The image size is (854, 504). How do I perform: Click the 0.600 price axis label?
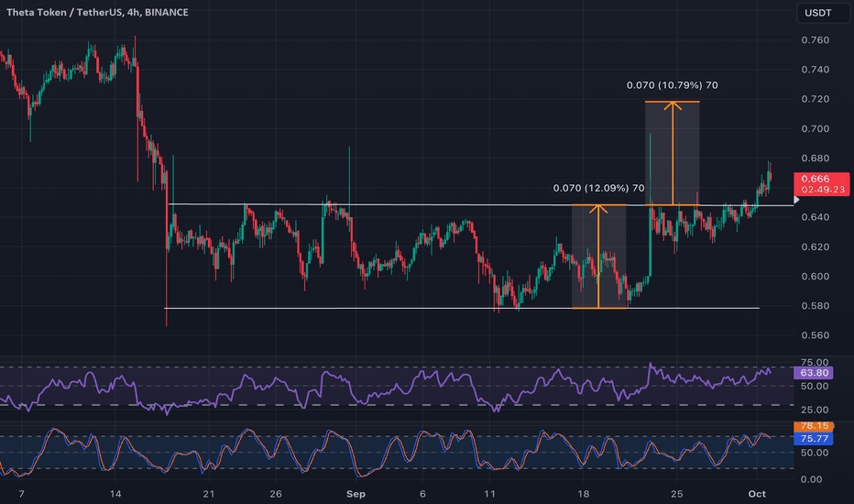(x=815, y=276)
